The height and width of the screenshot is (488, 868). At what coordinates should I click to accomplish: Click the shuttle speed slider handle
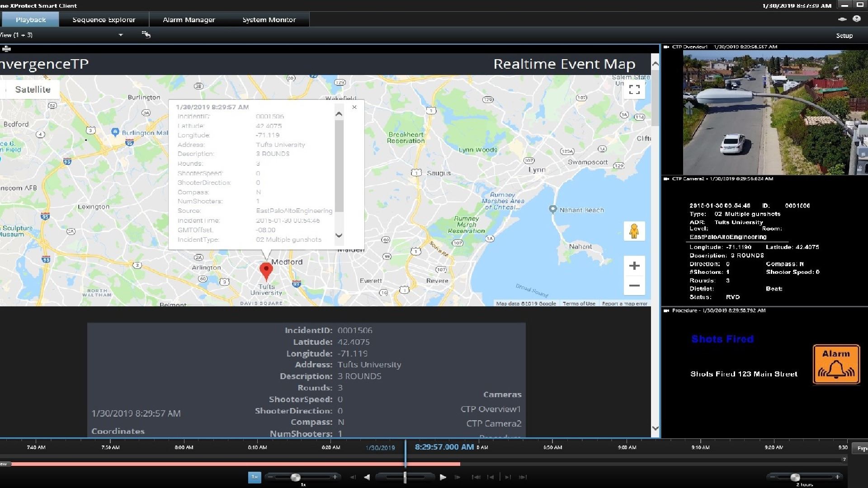tap(405, 477)
